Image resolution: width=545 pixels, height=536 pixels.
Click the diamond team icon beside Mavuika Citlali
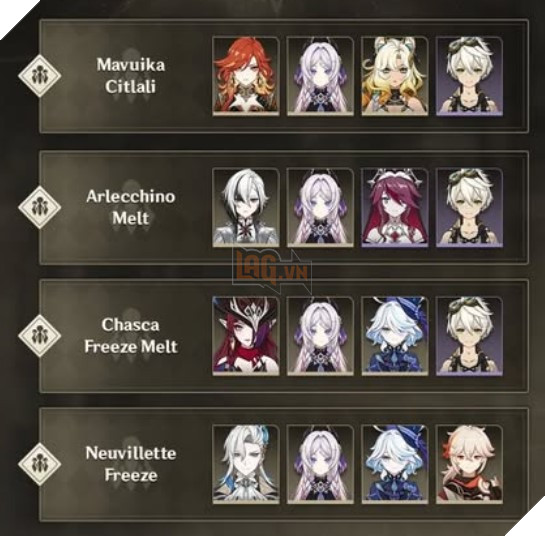[40, 75]
